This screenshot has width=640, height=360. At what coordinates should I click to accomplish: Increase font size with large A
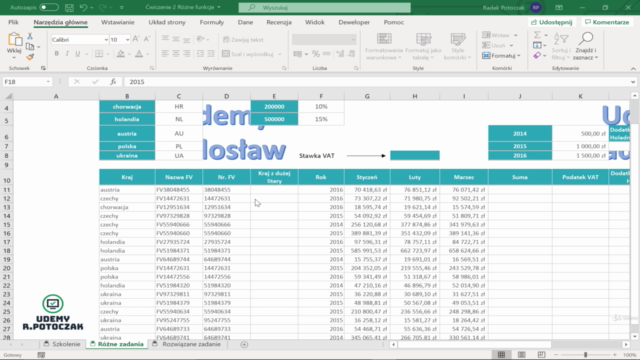tap(136, 39)
